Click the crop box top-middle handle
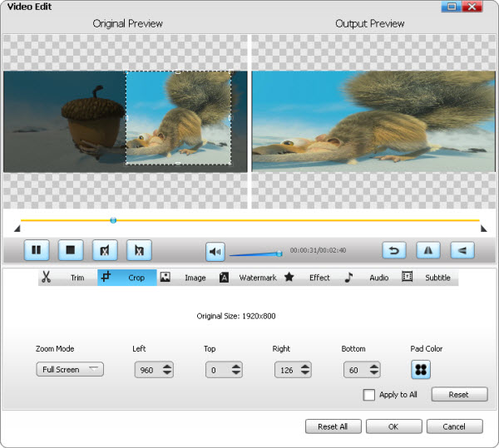This screenshot has height=448, width=499. click(178, 72)
